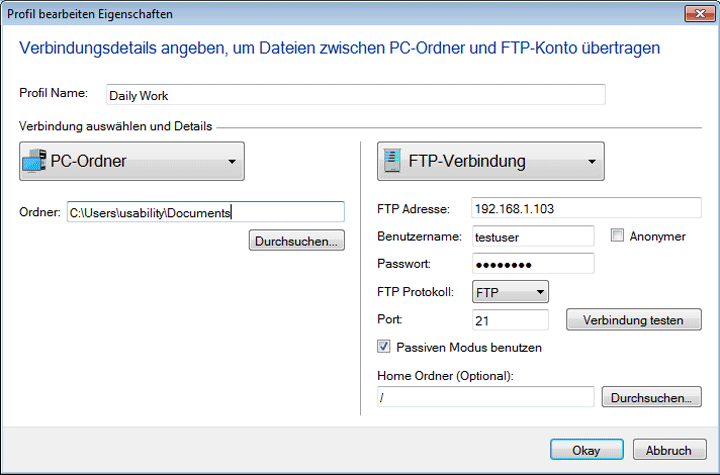Select the Benutzername field
The height and width of the screenshot is (475, 720).
[532, 236]
